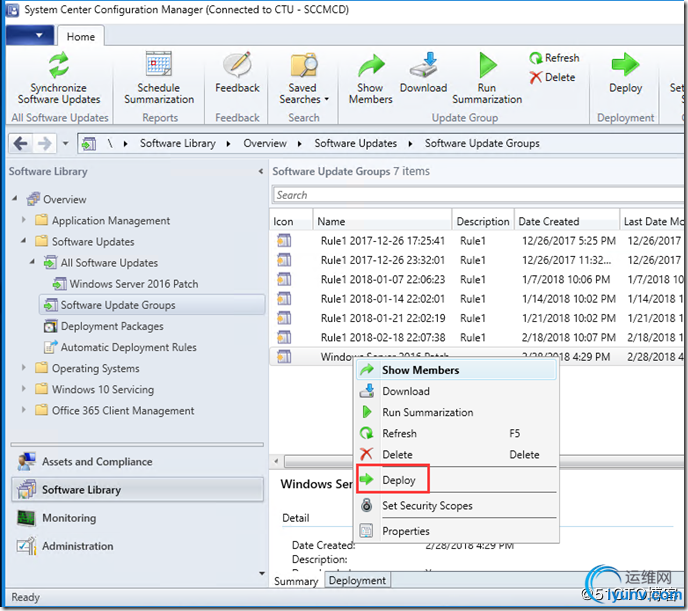688x611 pixels.
Task: Expand Application Management tree node
Action: tap(24, 219)
